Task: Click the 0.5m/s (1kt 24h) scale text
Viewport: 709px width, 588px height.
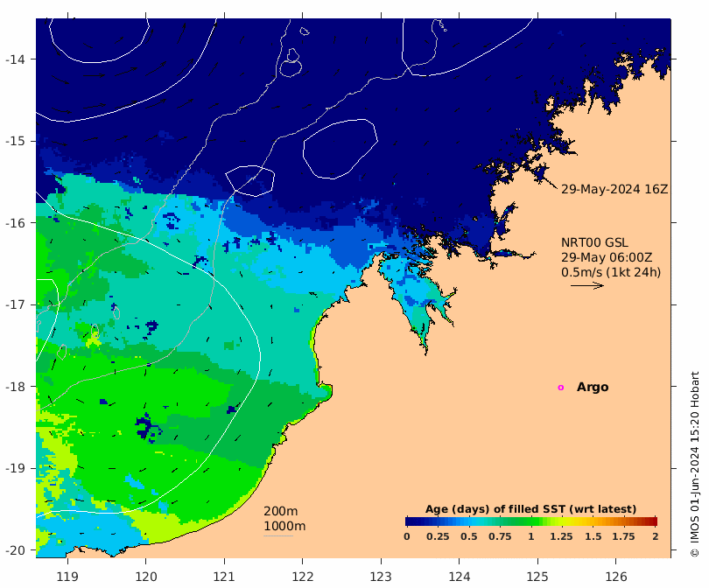Action: click(x=611, y=272)
